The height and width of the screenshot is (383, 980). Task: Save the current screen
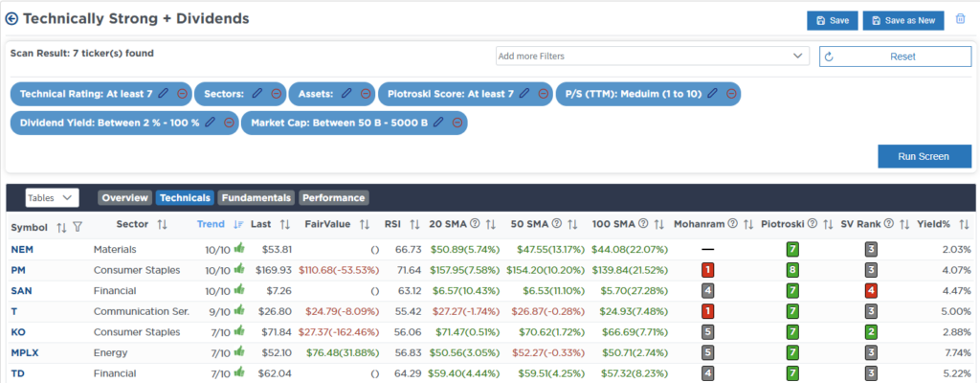click(x=833, y=21)
